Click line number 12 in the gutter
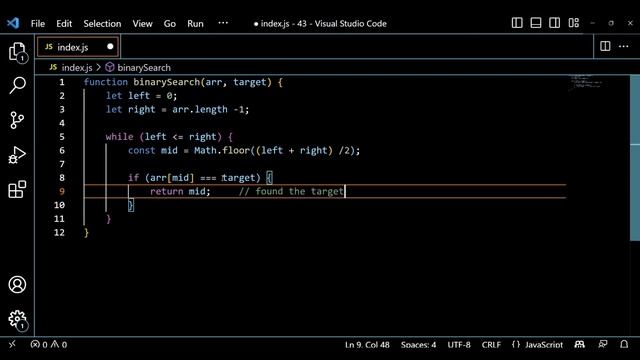The width and height of the screenshot is (640, 360). point(59,232)
